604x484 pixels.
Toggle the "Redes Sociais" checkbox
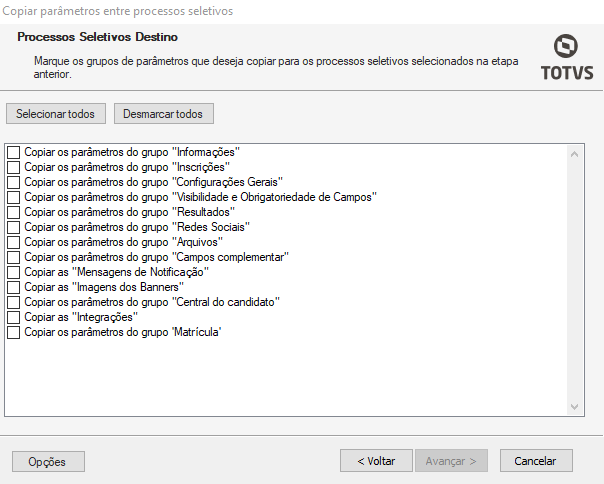tap(14, 227)
